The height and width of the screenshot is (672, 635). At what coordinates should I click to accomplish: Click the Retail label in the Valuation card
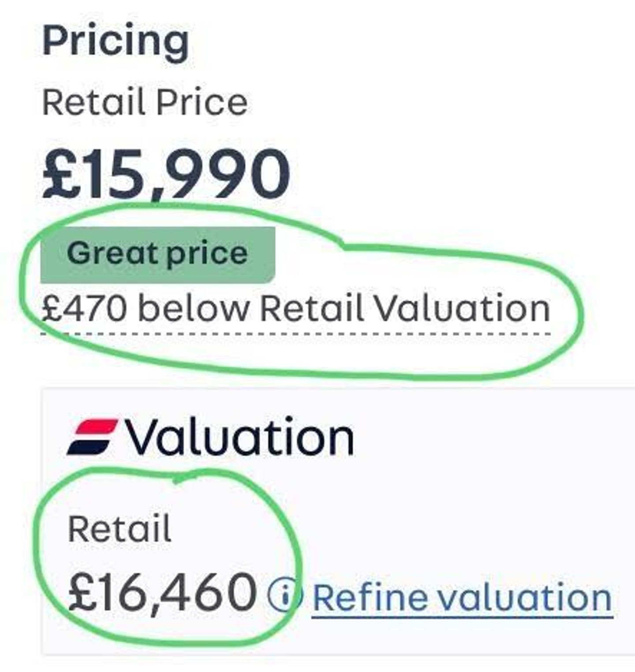click(x=119, y=529)
